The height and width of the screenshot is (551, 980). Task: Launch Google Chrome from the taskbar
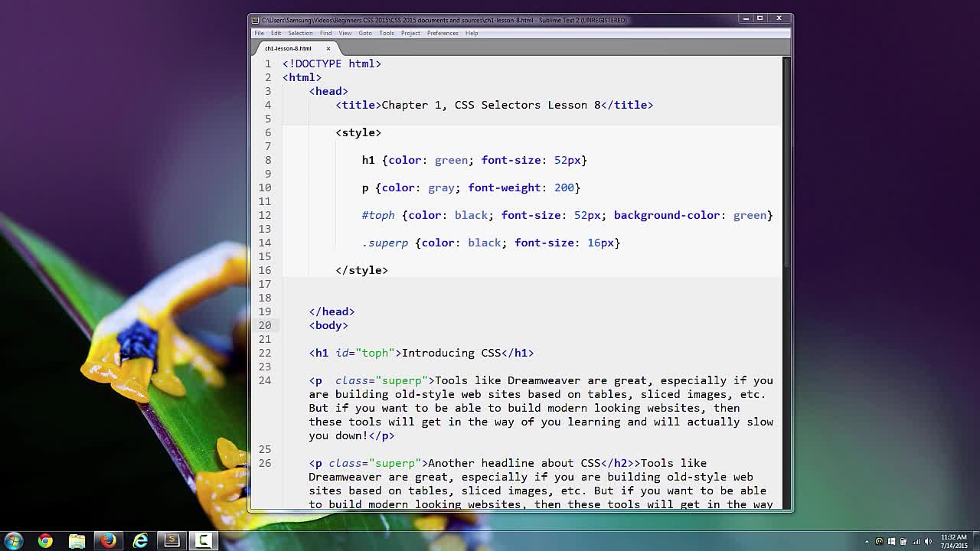point(45,541)
